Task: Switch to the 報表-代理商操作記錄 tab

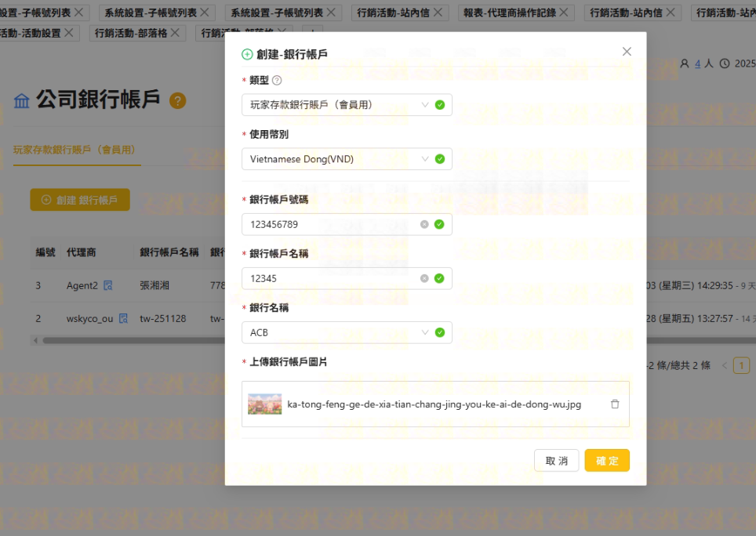Action: coord(509,13)
